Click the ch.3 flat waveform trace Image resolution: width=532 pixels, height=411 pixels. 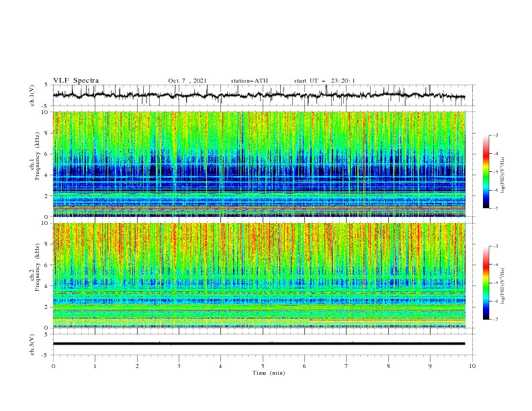259,344
